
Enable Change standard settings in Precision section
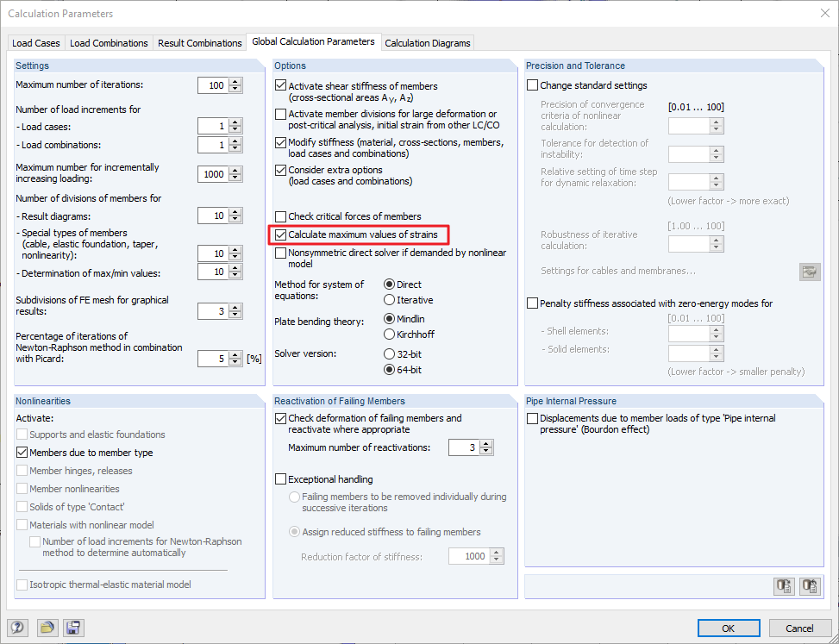[x=532, y=84]
